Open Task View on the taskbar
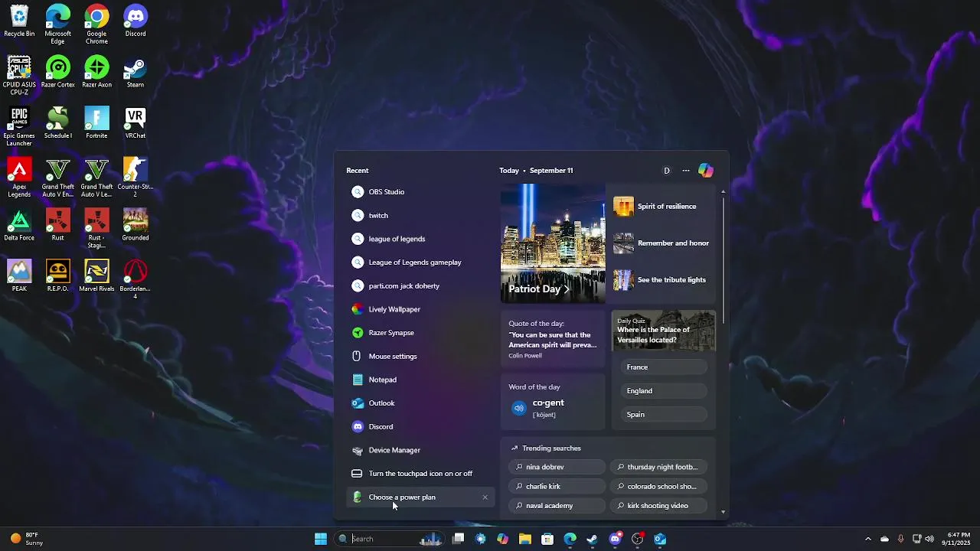The image size is (980, 551). [458, 539]
